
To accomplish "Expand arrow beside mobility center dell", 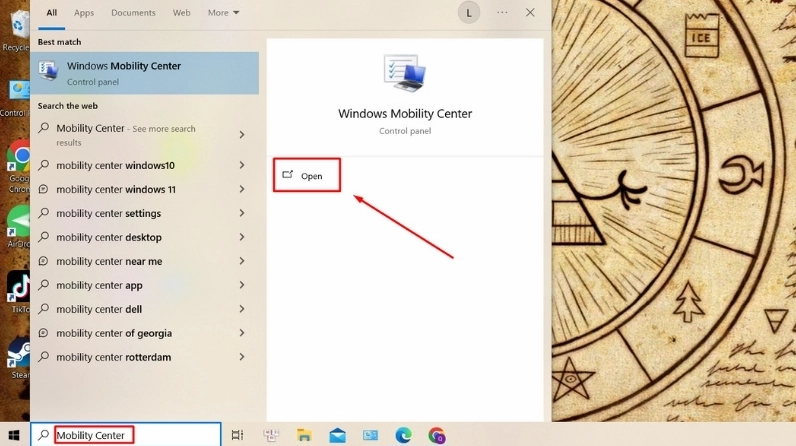I will [242, 308].
